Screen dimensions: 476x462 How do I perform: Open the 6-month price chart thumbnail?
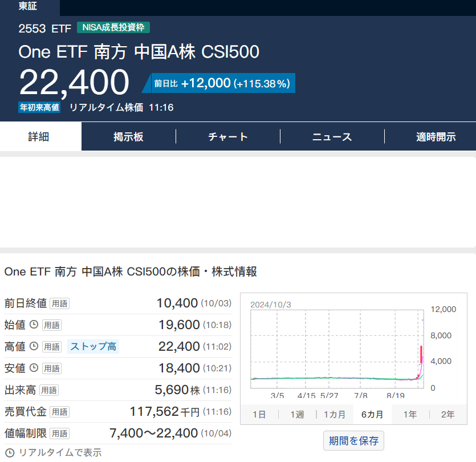pyautogui.click(x=353, y=348)
